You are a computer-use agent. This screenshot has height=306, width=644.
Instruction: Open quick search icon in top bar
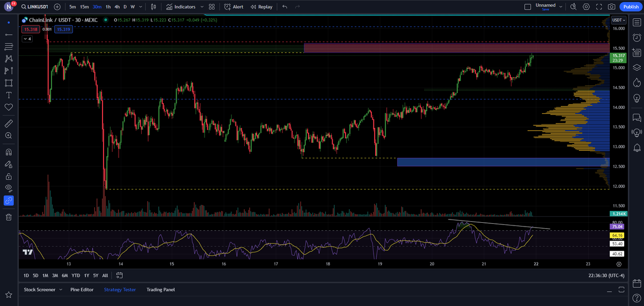coord(573,7)
